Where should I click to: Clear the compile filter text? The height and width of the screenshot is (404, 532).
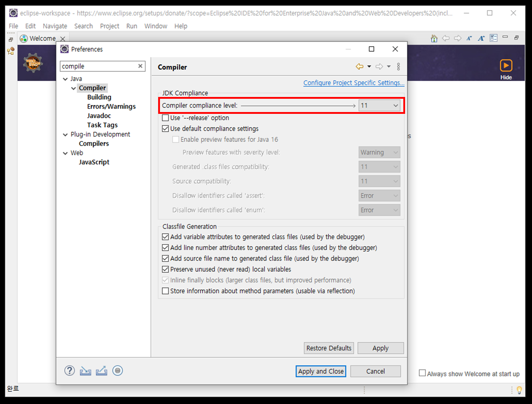point(140,66)
